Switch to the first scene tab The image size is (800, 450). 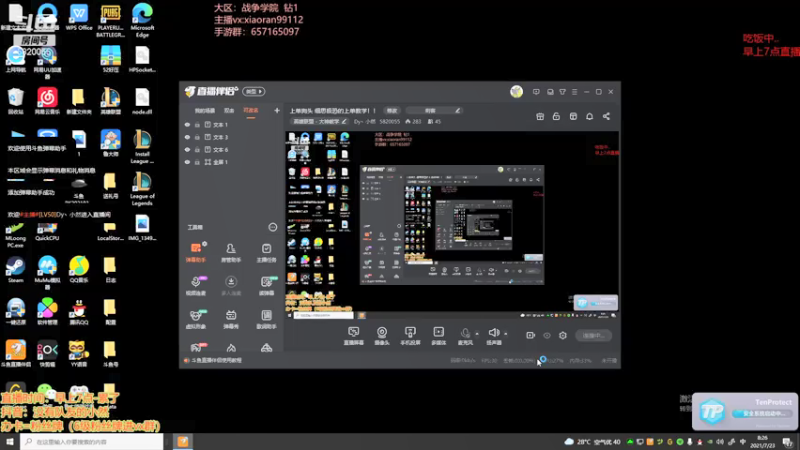point(205,111)
